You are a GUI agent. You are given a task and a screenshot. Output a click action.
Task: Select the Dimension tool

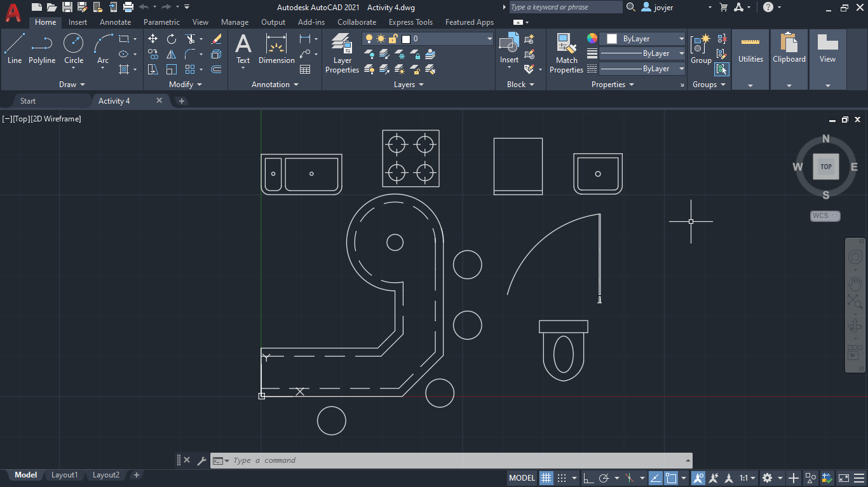pos(276,50)
